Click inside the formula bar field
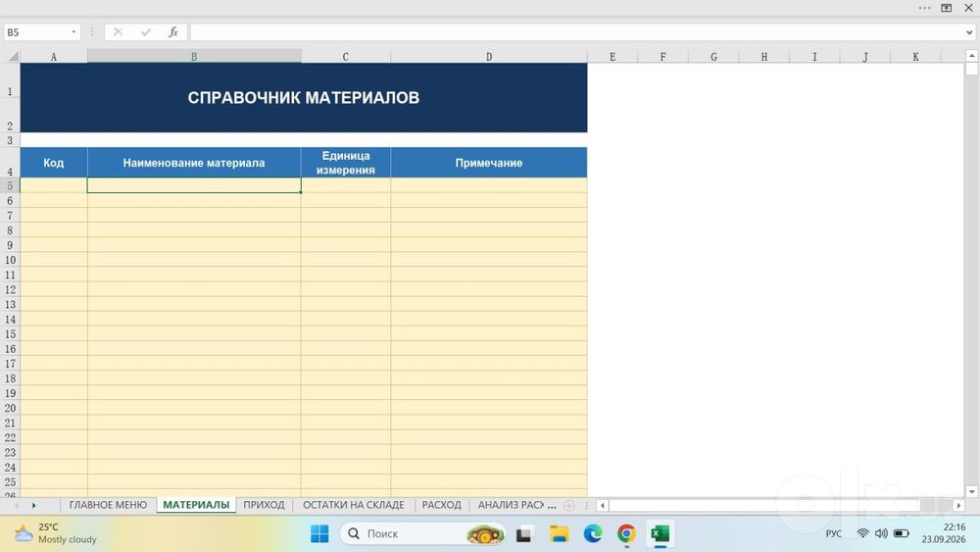 pos(576,32)
